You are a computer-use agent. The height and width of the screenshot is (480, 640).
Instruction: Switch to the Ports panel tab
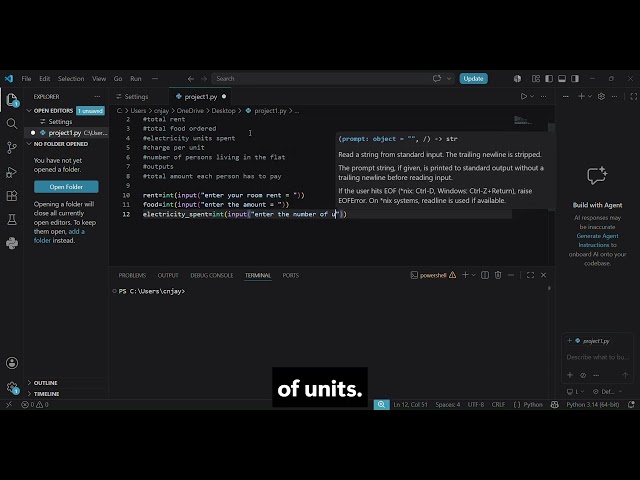point(291,276)
